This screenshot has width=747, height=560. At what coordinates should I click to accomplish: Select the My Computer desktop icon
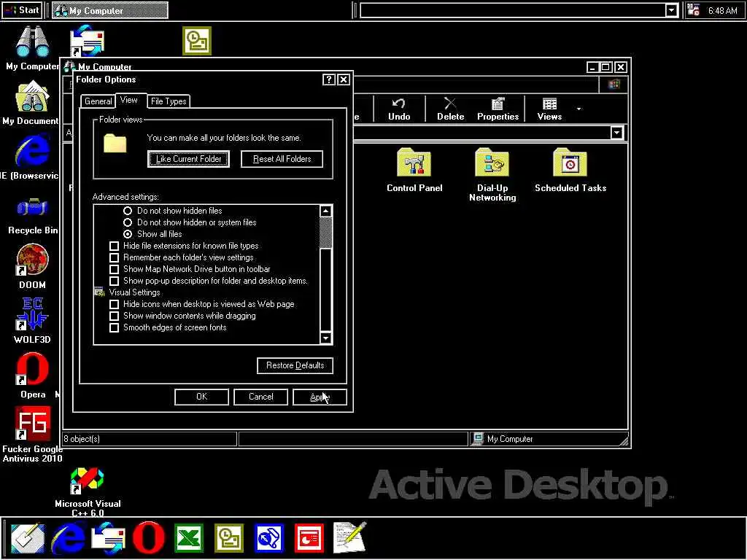(32, 42)
